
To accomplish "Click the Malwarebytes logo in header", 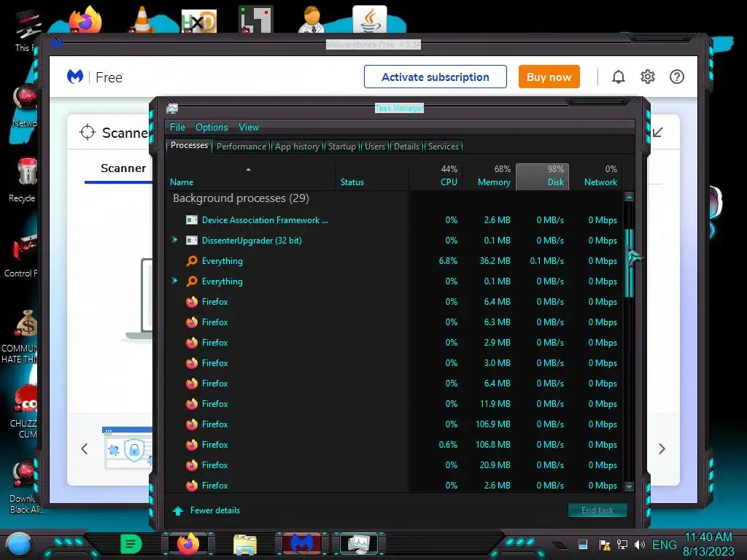I will click(75, 77).
